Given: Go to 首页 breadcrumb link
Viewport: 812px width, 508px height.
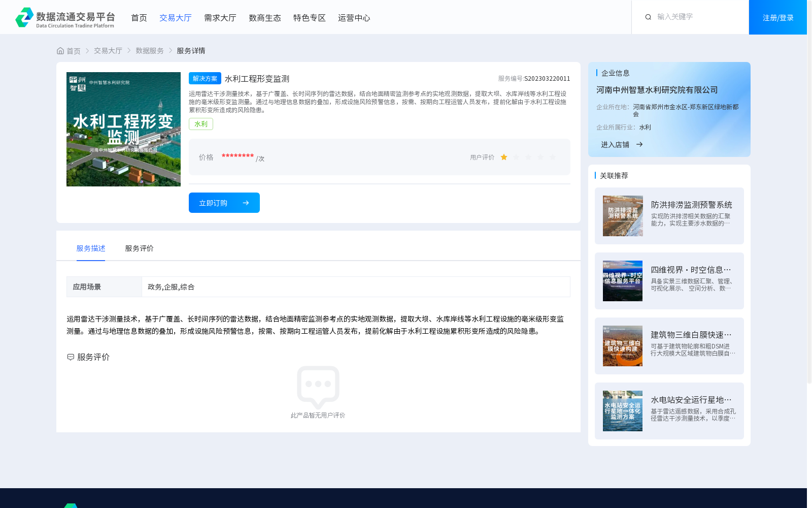Looking at the screenshot, I should tap(74, 51).
